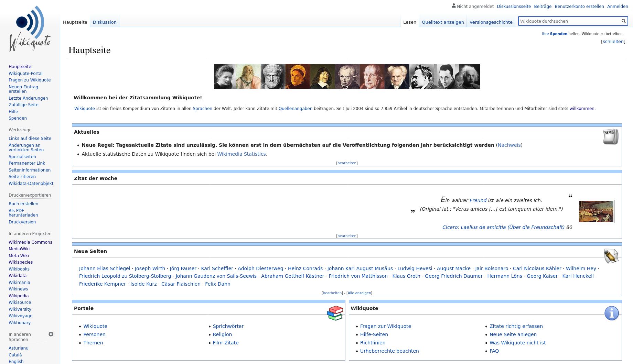Click the Marie Curie portrait in banner

click(x=225, y=76)
